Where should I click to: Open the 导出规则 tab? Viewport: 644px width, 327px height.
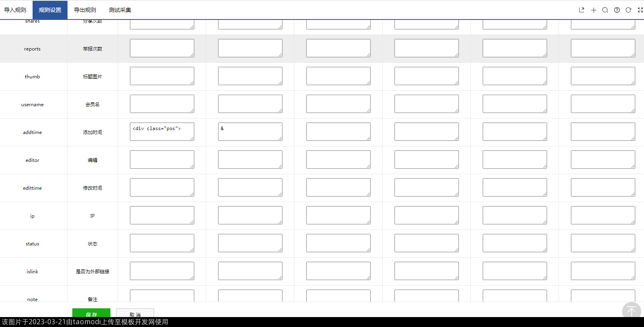[x=85, y=10]
